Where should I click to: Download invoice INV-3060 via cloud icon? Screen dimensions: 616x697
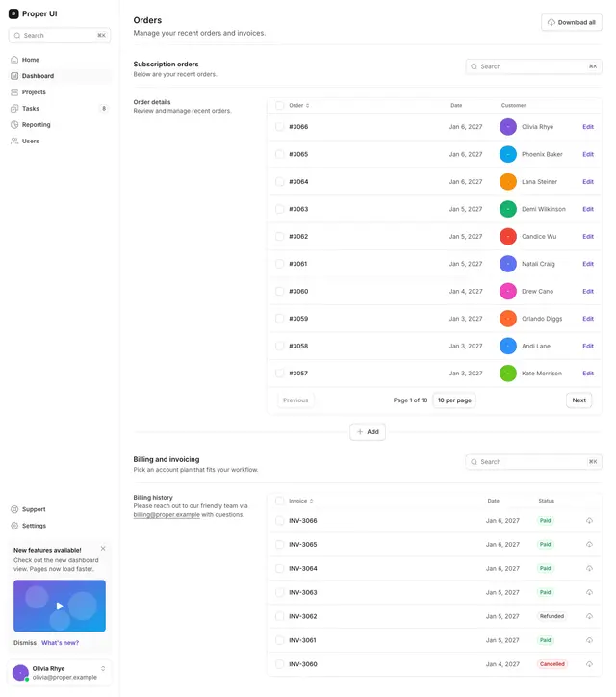pyautogui.click(x=589, y=664)
